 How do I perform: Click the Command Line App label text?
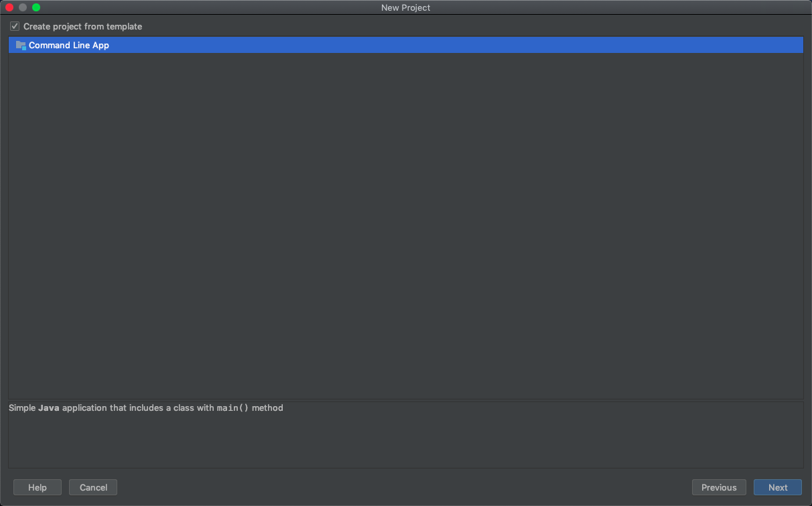(x=69, y=45)
